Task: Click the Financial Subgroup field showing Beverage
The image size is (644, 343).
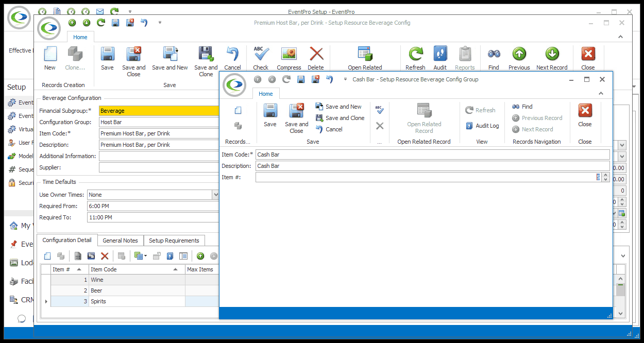Action: point(159,111)
